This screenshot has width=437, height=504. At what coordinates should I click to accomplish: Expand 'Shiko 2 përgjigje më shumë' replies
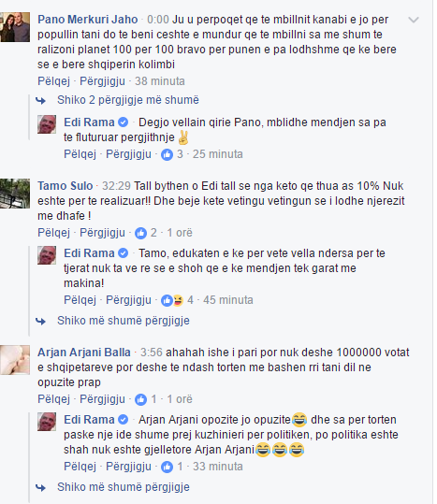point(128,100)
